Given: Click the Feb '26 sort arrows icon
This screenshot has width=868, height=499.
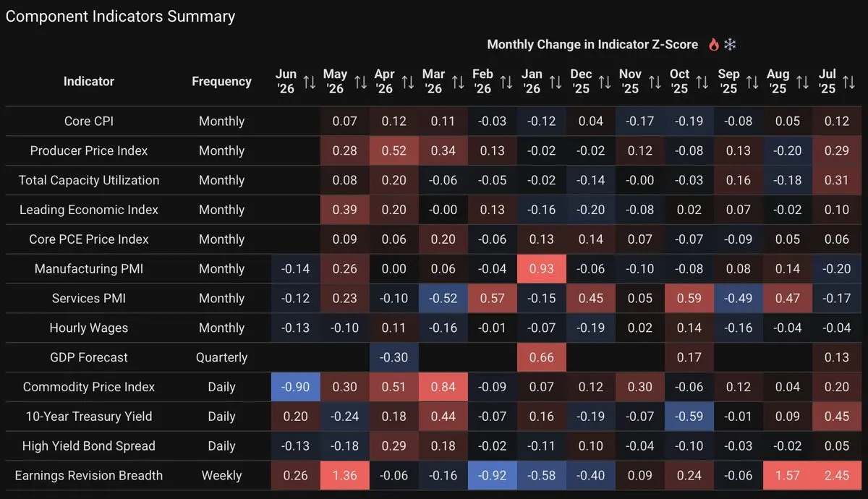Looking at the screenshot, I should [506, 82].
